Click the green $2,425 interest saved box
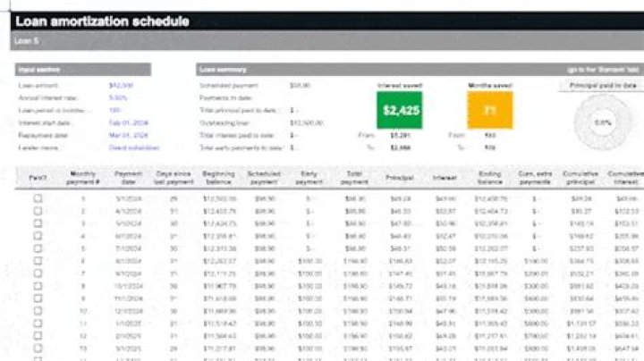 (x=399, y=111)
